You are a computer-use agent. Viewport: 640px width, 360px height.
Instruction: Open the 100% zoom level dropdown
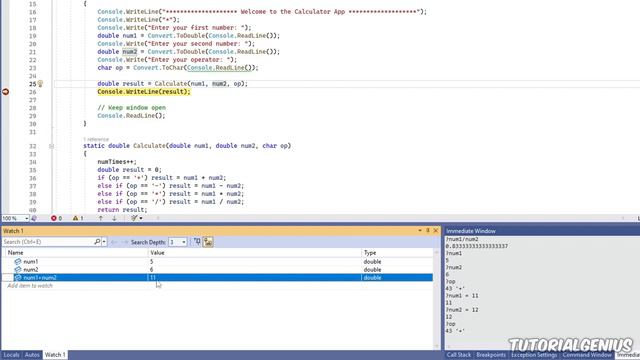coord(27,218)
